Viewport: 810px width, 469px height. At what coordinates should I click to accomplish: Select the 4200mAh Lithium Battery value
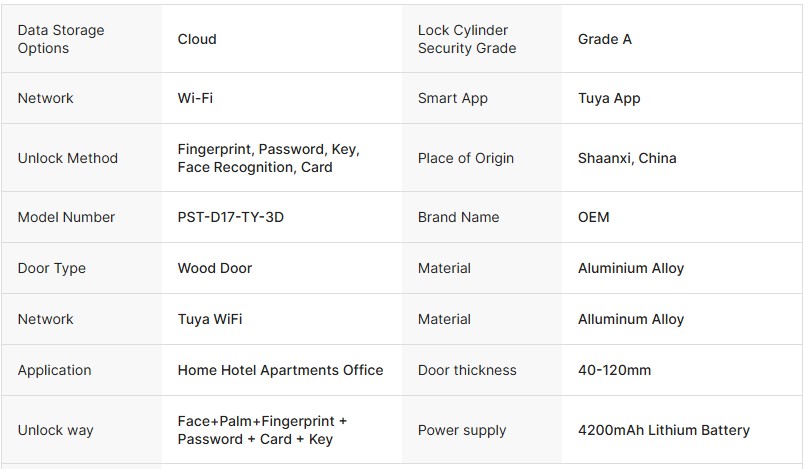[x=664, y=430]
